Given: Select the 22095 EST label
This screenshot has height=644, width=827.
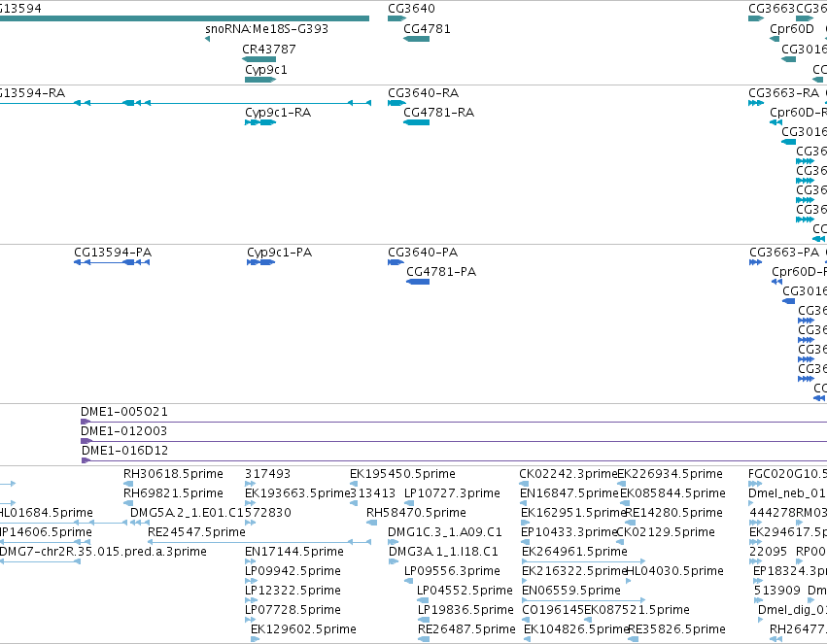Looking at the screenshot, I should (x=768, y=552).
